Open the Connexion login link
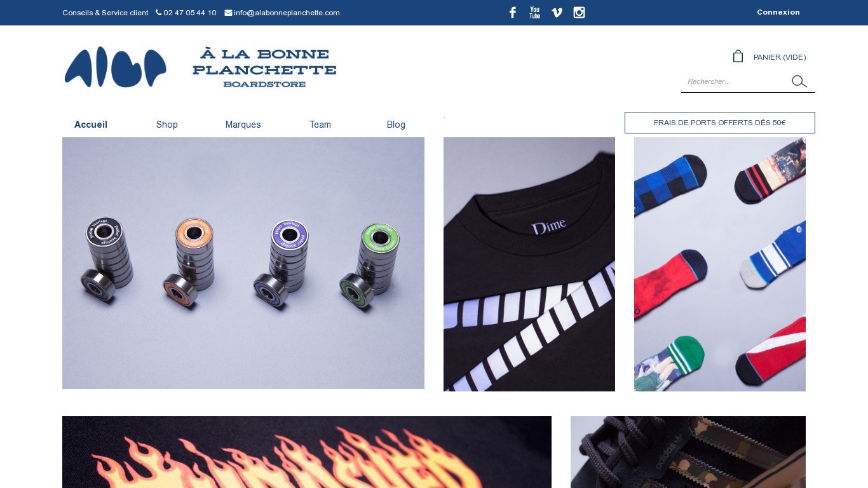The width and height of the screenshot is (868, 488). pos(778,12)
